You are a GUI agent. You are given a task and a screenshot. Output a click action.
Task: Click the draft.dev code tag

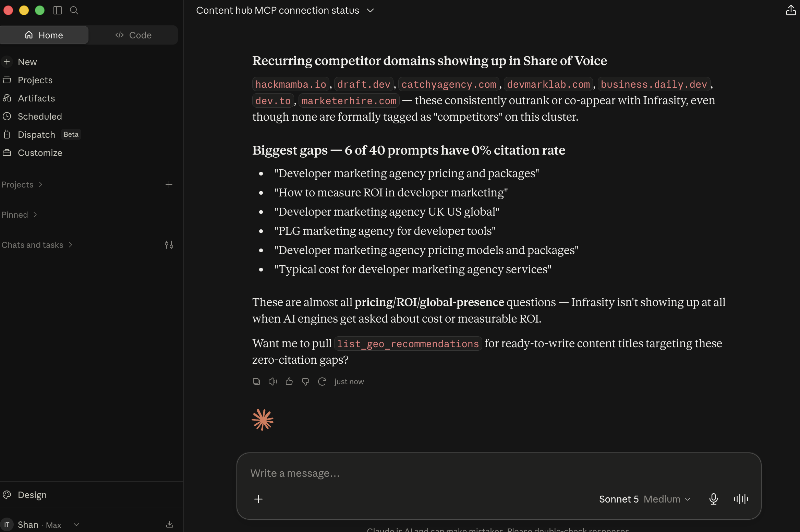364,84
